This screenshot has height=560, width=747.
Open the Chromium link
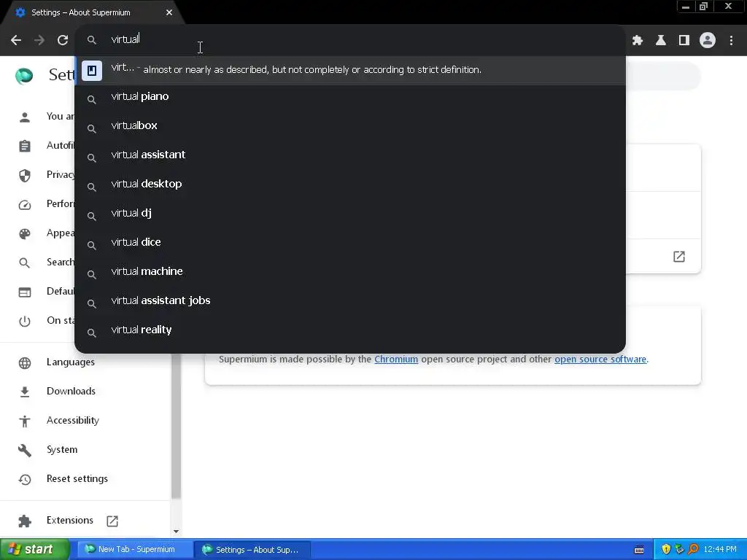(x=396, y=359)
